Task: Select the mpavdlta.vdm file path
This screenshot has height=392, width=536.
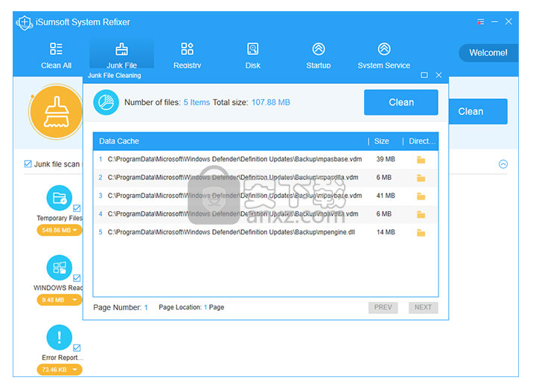Action: tap(233, 214)
